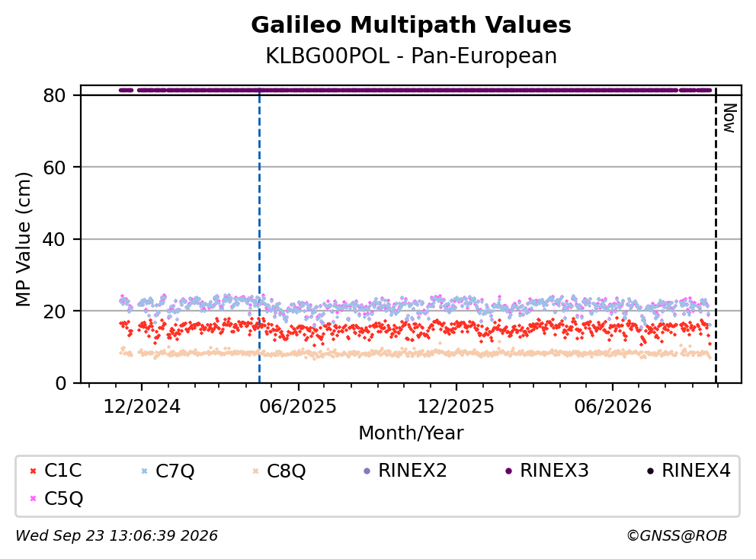Click the C5Q legend label text
Image resolution: width=756 pixels, height=559 pixels.
(64, 499)
